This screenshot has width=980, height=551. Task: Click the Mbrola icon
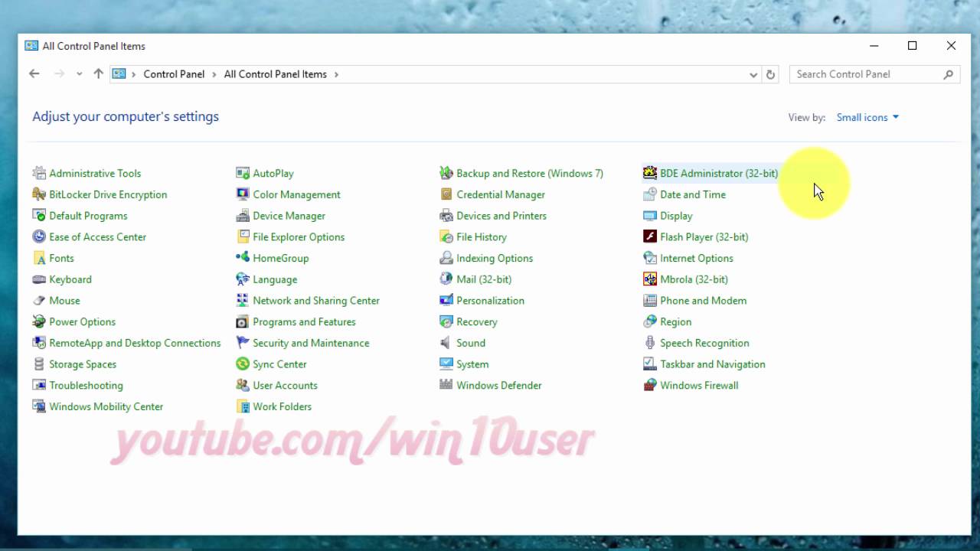(x=650, y=280)
